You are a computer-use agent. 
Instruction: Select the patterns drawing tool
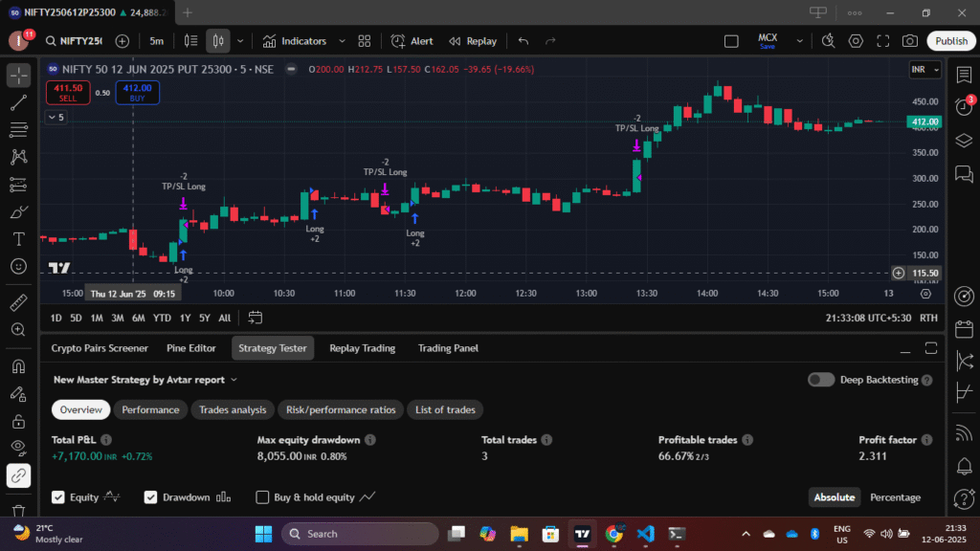19,157
